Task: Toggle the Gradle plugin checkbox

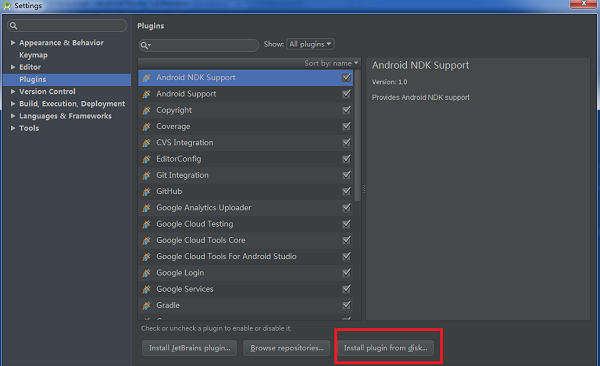Action: pyautogui.click(x=346, y=305)
